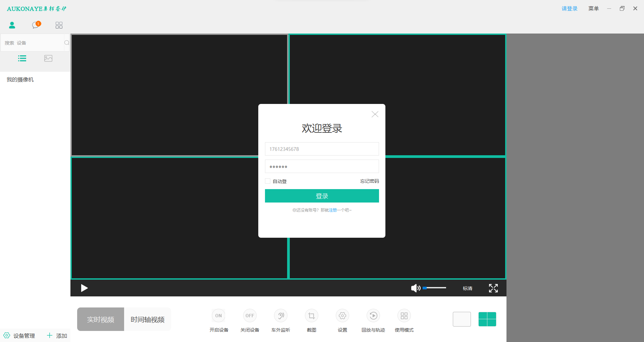The width and height of the screenshot is (644, 342).
Task: Select the single-view layout box
Action: click(462, 319)
